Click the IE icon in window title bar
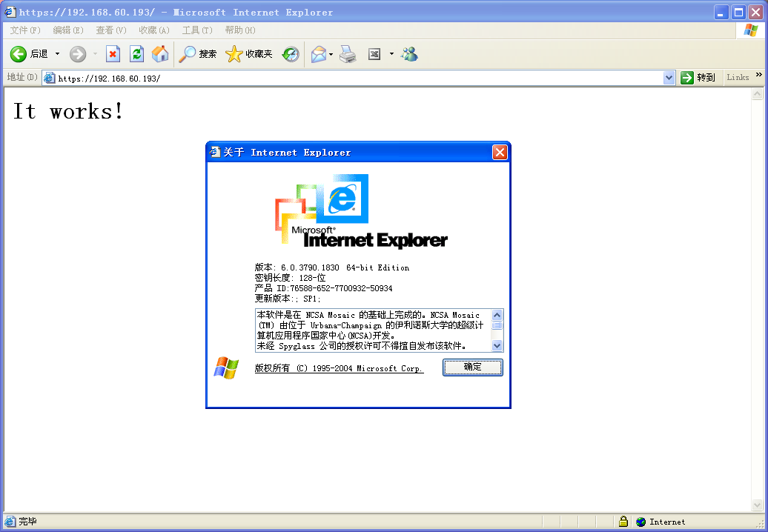This screenshot has height=532, width=768. point(11,12)
